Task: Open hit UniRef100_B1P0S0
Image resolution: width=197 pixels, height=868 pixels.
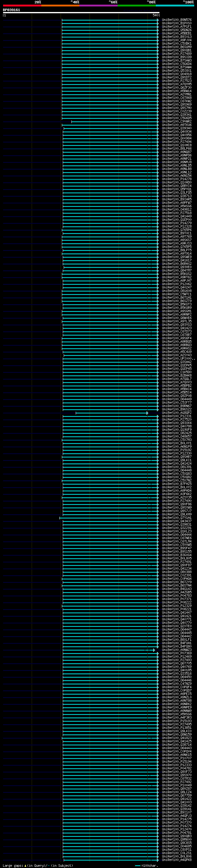Action: (177, 23)
